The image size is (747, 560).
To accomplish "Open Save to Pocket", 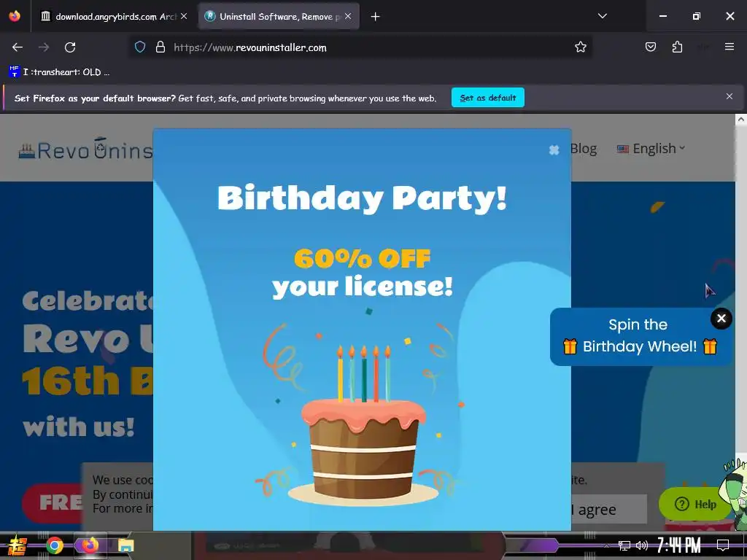I will 651,47.
